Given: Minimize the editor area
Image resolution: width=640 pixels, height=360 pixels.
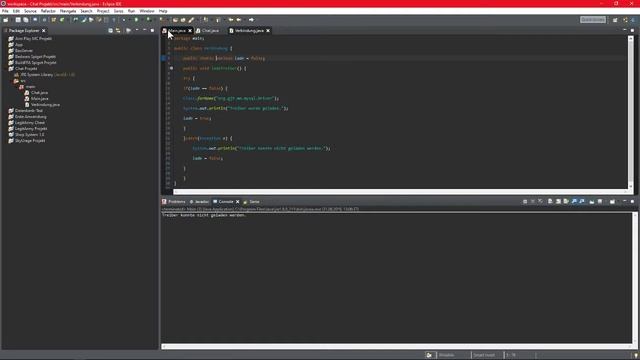Looking at the screenshot, I should pyautogui.click(x=624, y=30).
